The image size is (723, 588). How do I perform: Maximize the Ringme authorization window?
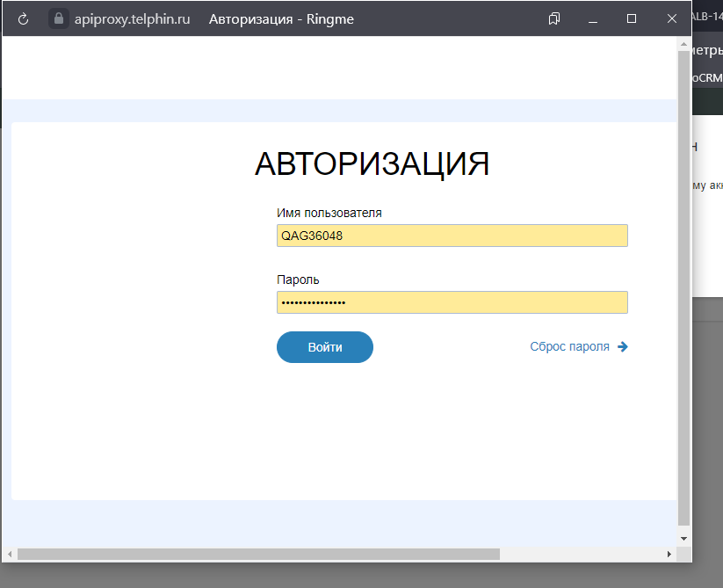[632, 18]
